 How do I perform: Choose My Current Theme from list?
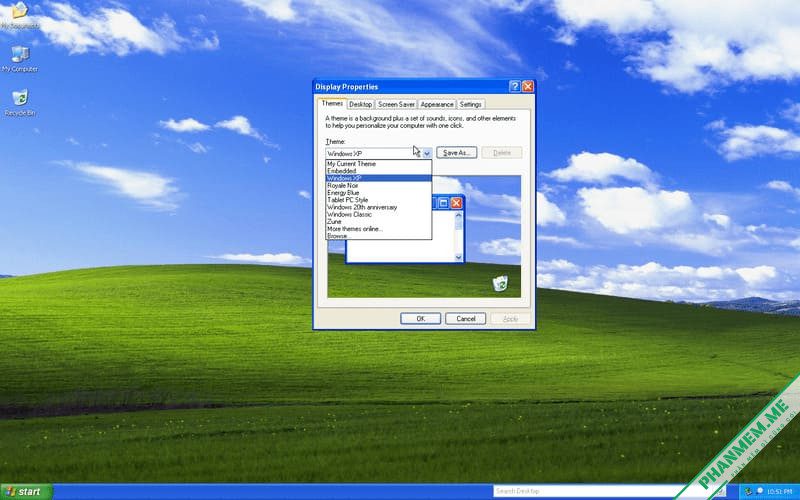pos(379,164)
